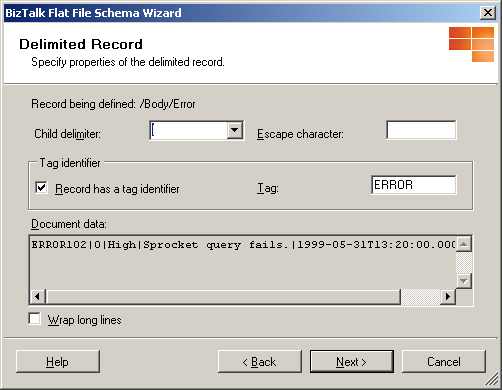The height and width of the screenshot is (390, 502).
Task: Click the Child delimiter combo box field
Action: tap(197, 130)
